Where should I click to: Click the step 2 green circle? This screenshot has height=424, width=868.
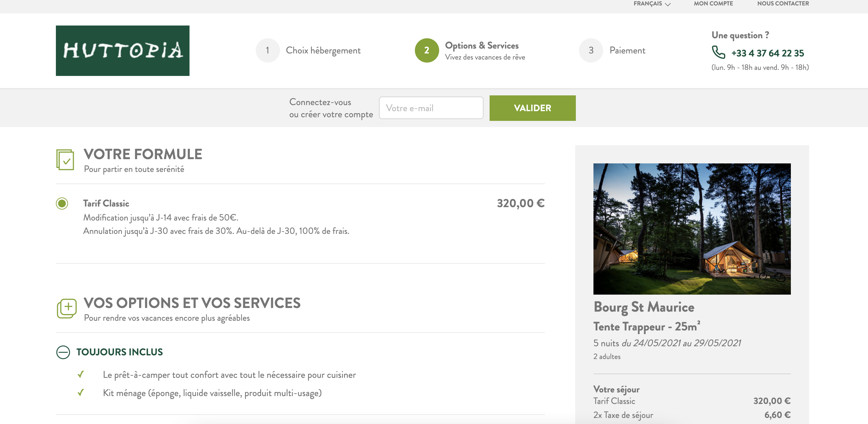[x=427, y=50]
